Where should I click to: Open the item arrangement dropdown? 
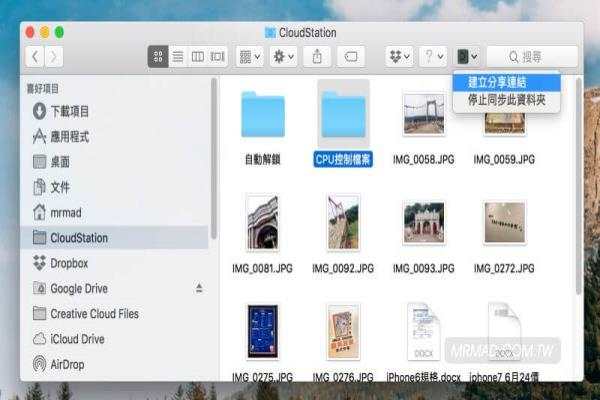click(250, 57)
